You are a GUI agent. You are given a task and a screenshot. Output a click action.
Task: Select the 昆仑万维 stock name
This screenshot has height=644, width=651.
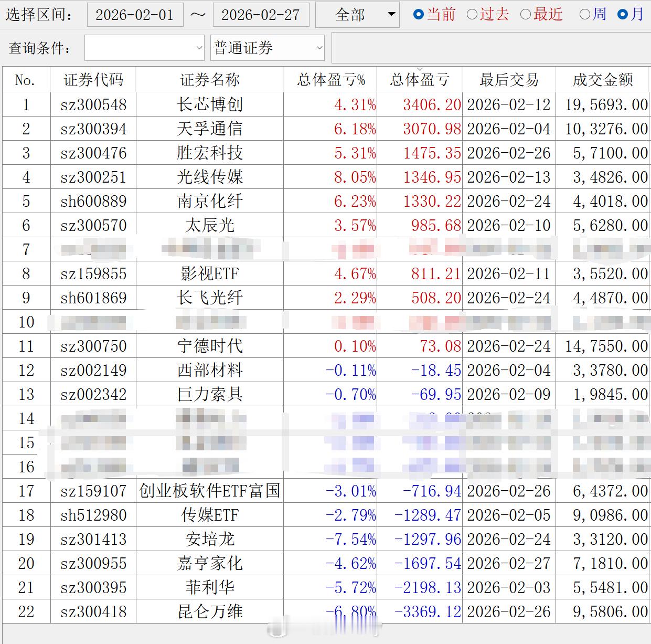[210, 611]
